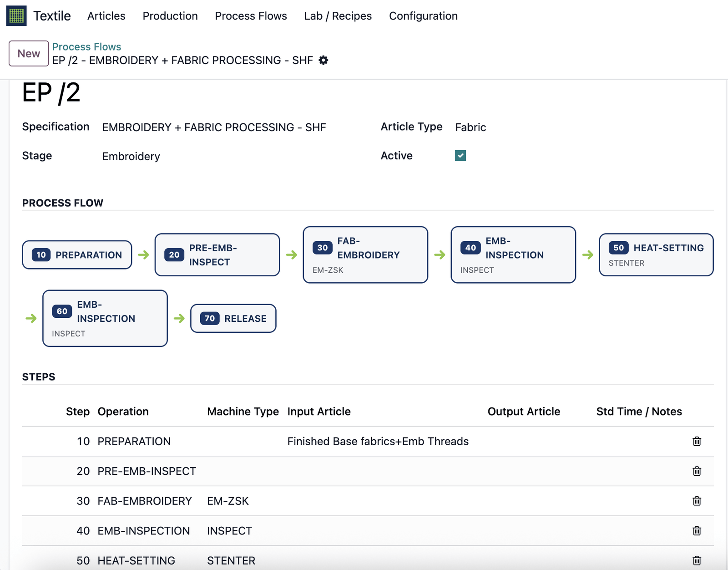The height and width of the screenshot is (570, 728).
Task: Edit the EP /2 name field
Action: (x=51, y=92)
